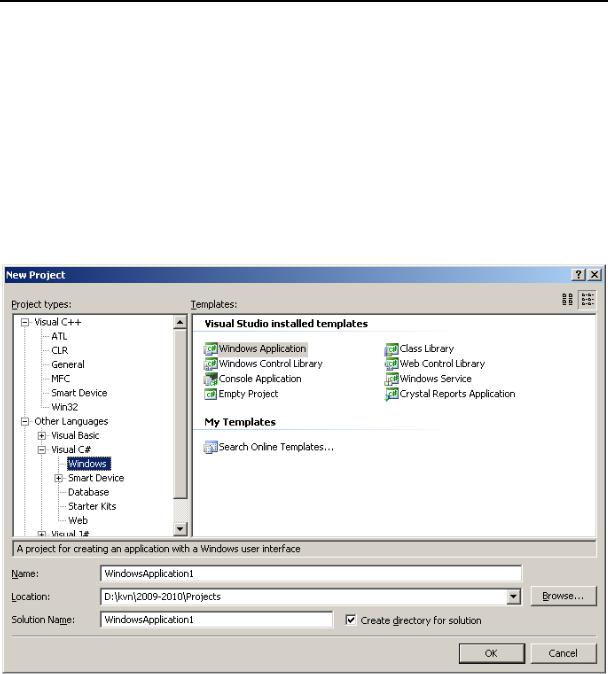The image size is (608, 674).
Task: Close the New Project dialog
Action: [x=594, y=275]
